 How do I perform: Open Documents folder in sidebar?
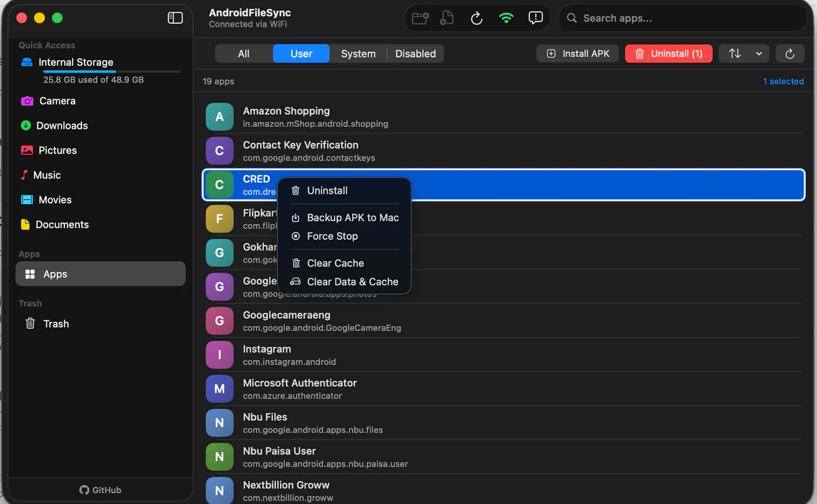click(x=101, y=224)
